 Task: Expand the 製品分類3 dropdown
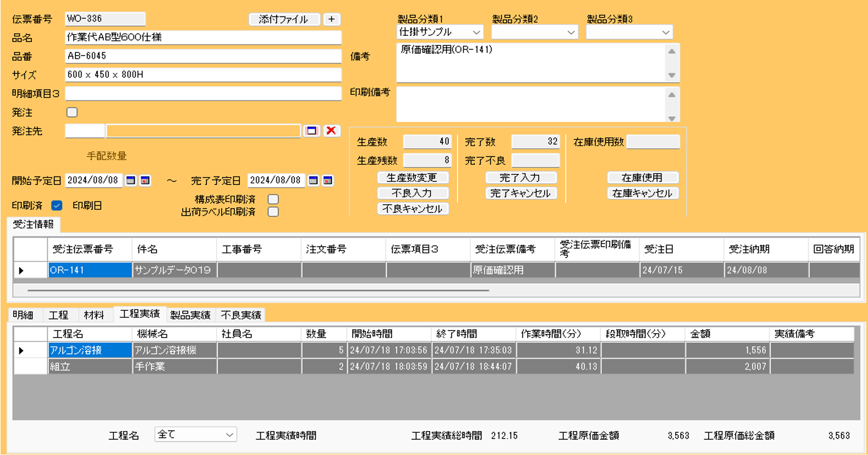click(629, 32)
